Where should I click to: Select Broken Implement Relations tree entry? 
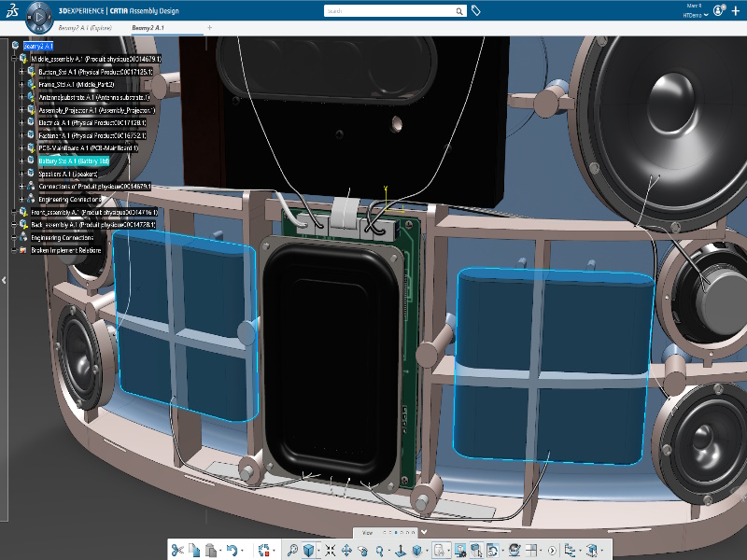(66, 251)
